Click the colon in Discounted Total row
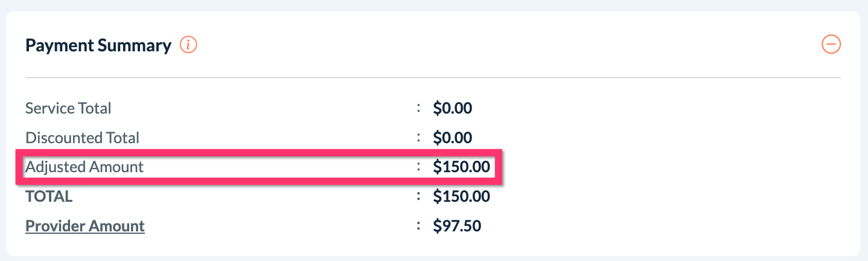Viewport: 868px width, 261px height. pyautogui.click(x=418, y=138)
